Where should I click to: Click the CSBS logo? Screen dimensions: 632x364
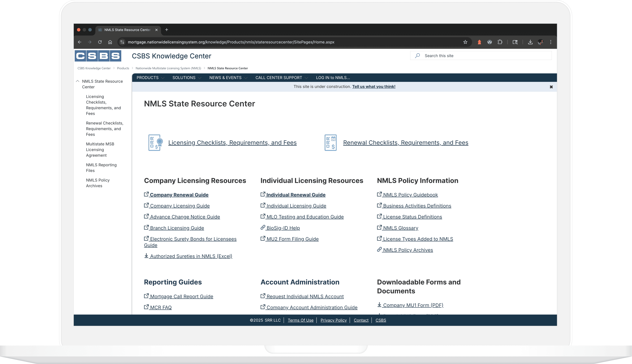(x=98, y=56)
